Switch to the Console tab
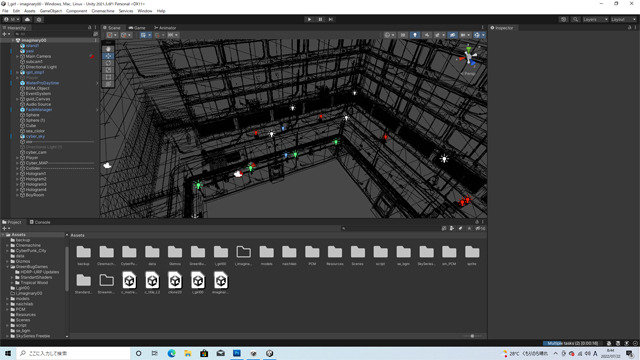This screenshot has width=640, height=360. tap(40, 222)
